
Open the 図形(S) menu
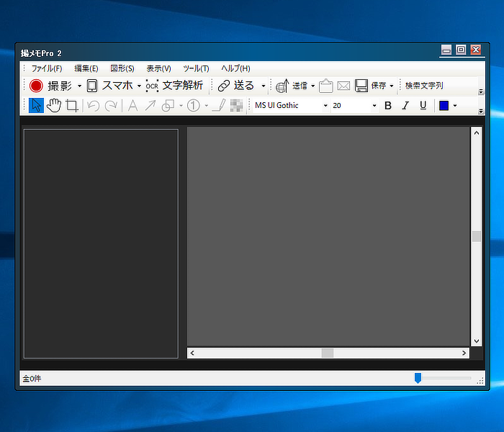[122, 68]
